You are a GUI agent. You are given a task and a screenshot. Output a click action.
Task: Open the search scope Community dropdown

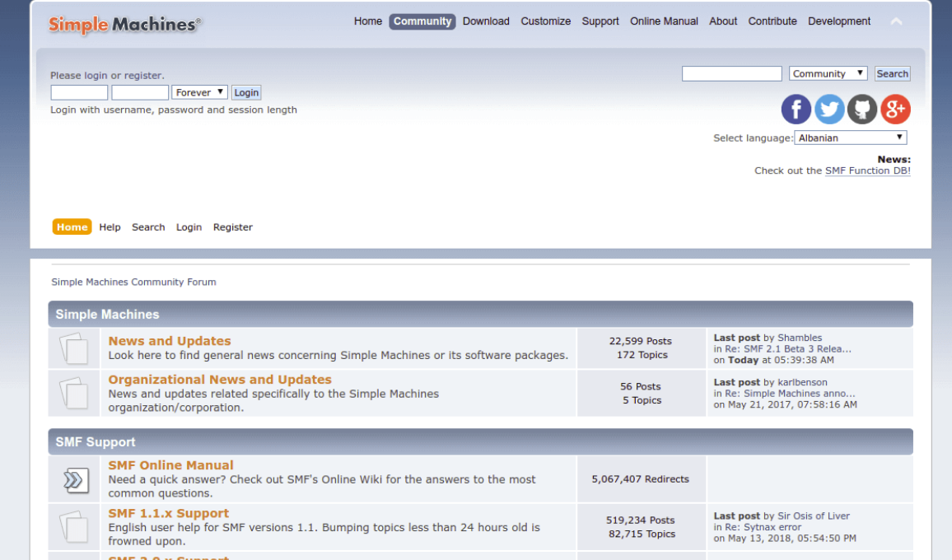(x=828, y=73)
